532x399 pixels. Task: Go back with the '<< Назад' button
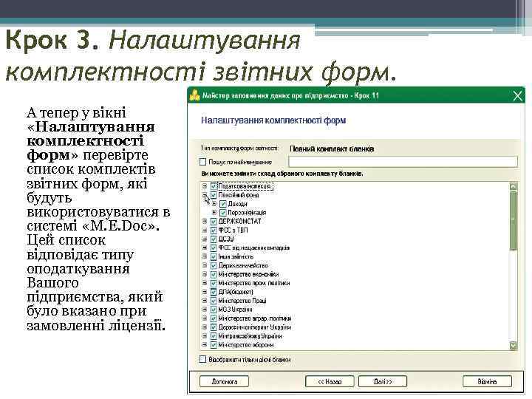click(330, 382)
